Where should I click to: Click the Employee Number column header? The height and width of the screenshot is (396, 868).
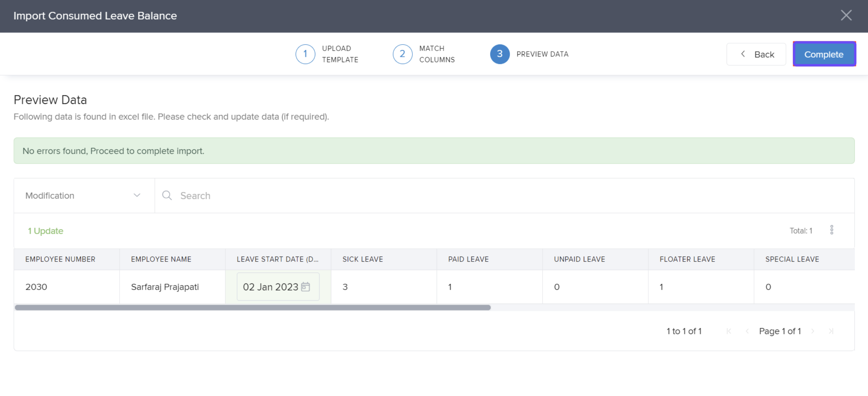(x=60, y=259)
